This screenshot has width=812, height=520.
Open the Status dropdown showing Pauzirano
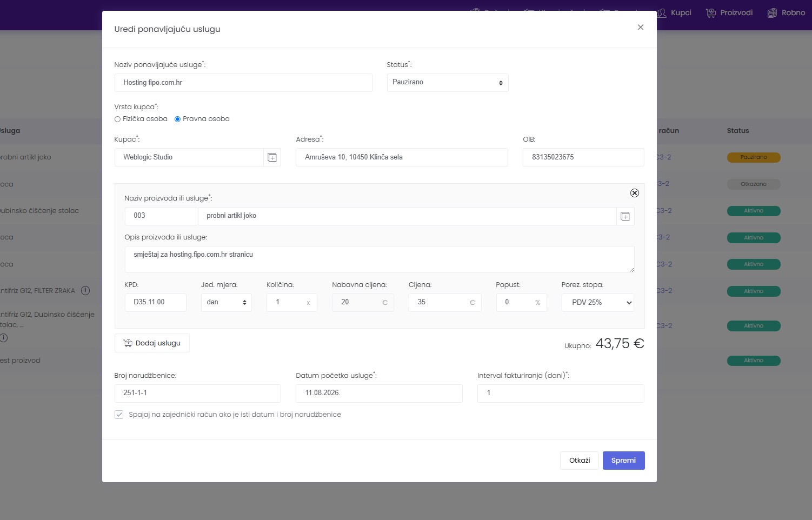point(448,83)
